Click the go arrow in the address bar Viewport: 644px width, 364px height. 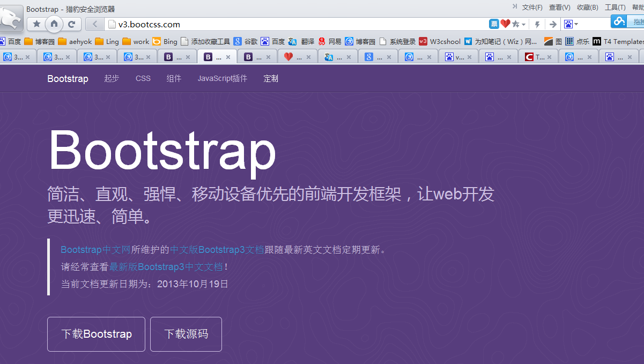tap(552, 24)
